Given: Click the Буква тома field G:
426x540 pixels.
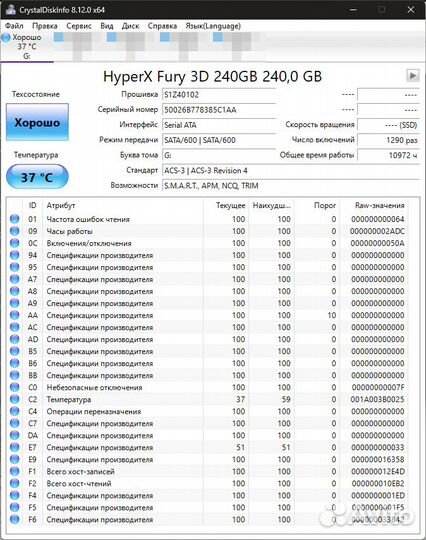Looking at the screenshot, I should point(219,155).
